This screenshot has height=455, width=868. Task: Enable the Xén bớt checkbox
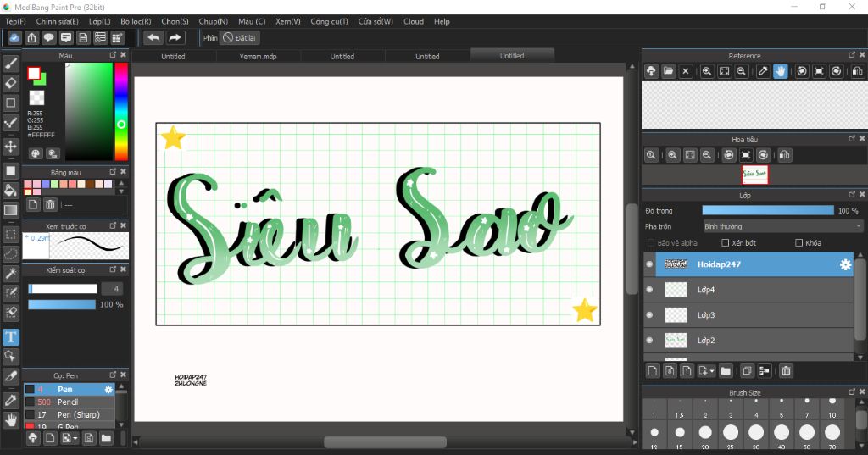pyautogui.click(x=726, y=243)
